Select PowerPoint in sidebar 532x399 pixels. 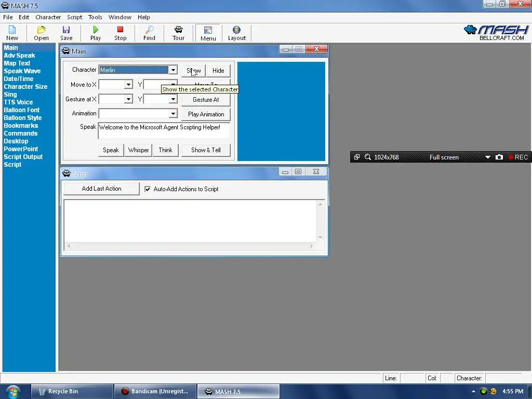point(21,149)
